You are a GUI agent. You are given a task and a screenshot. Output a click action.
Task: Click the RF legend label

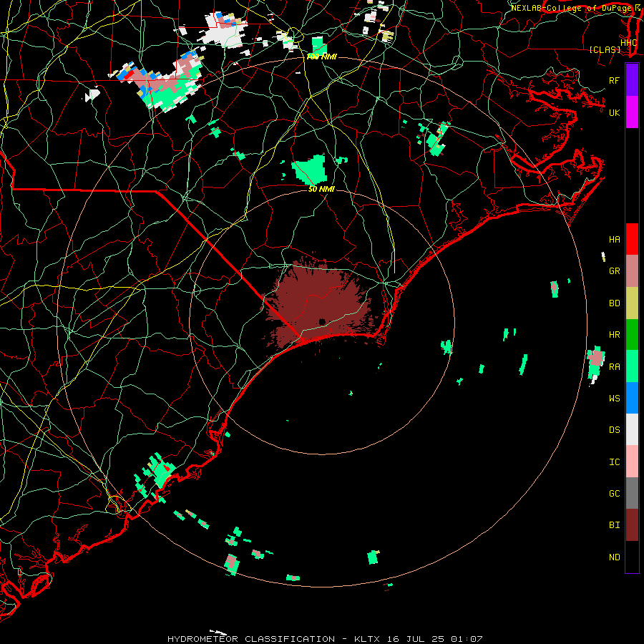tap(614, 80)
